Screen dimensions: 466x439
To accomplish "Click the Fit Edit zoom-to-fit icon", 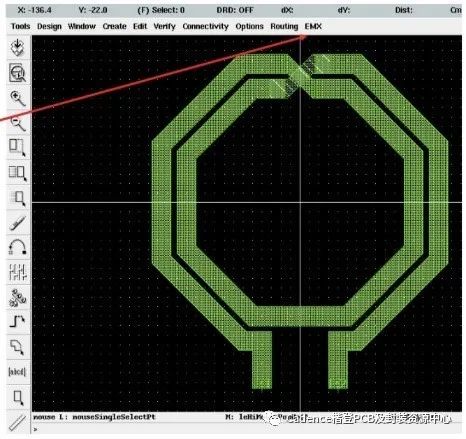I will (x=17, y=72).
